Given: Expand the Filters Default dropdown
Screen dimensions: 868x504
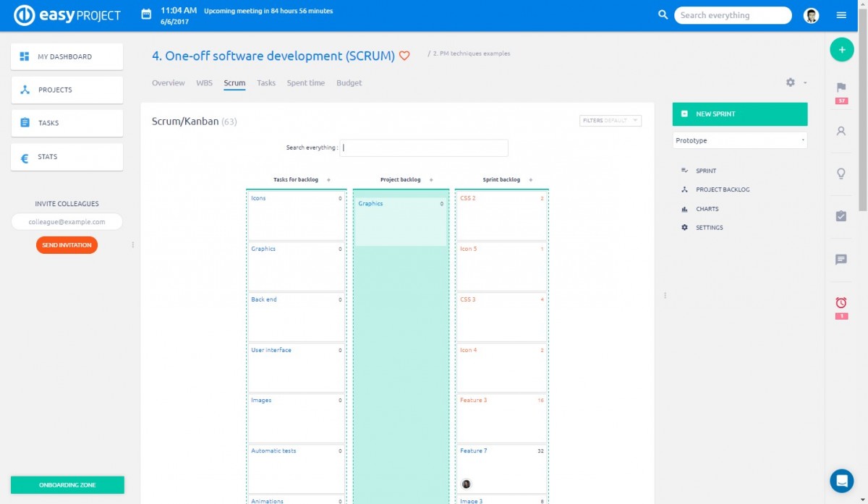Looking at the screenshot, I should point(610,121).
